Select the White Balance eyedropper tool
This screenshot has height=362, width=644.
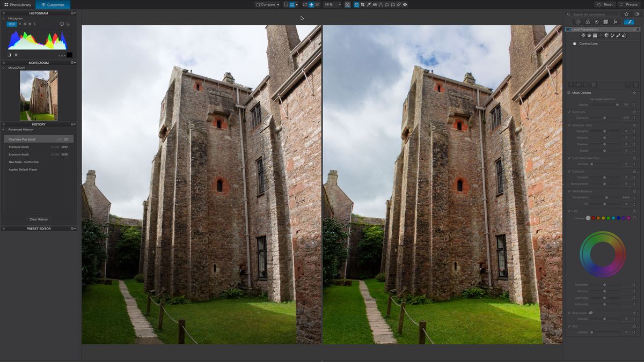(x=369, y=4)
